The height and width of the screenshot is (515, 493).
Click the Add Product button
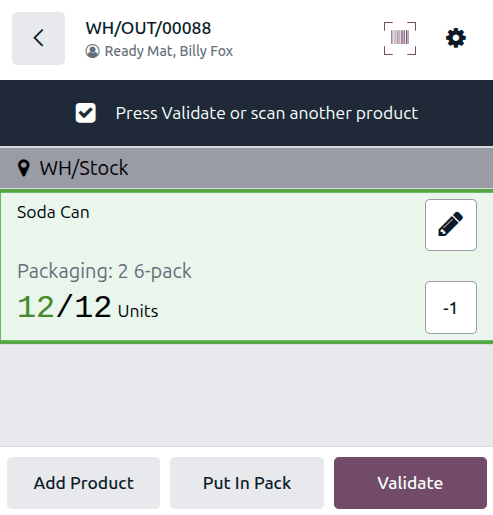[83, 483]
